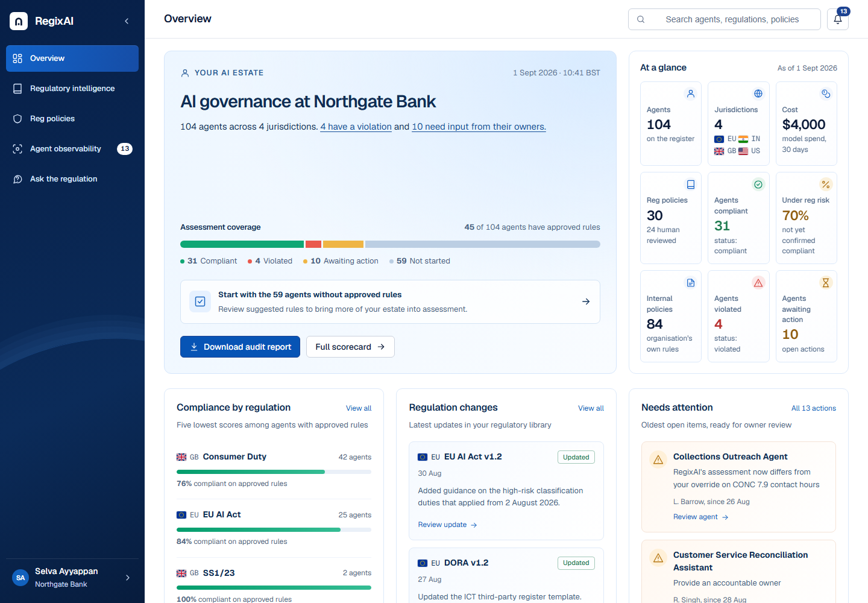Open '10 need input from their owners' link

pos(479,127)
